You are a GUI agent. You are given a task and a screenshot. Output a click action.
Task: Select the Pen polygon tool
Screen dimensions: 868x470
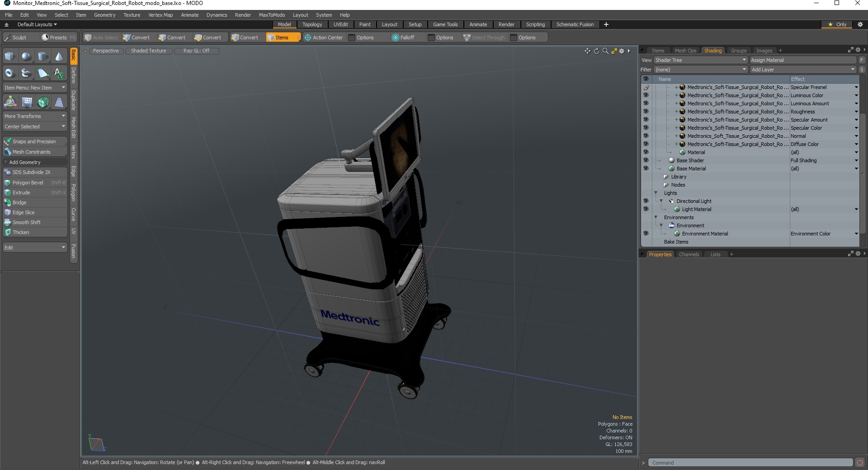coord(42,73)
